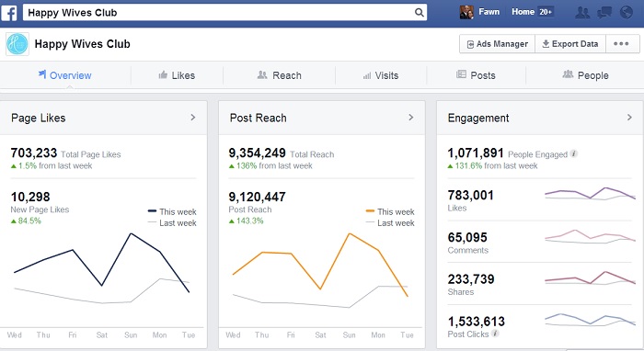Click the 9,354,249 Total Reach figure
The width and height of the screenshot is (644, 351).
tap(257, 153)
